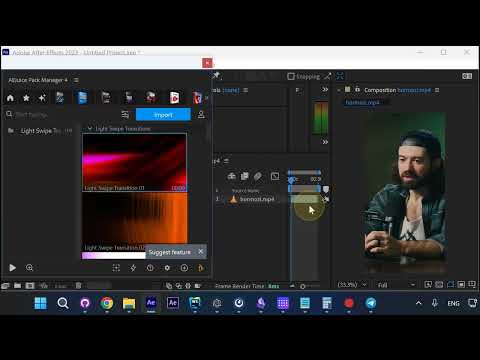
Task: Click the gear settings icon in pack manager
Action: coord(167,268)
